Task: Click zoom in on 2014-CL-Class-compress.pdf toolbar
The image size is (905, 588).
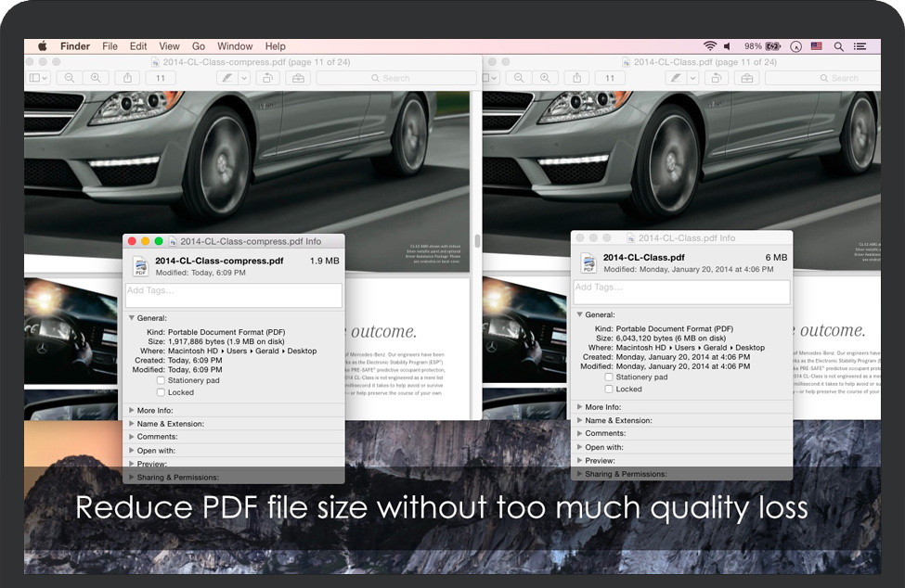Action: coord(95,79)
